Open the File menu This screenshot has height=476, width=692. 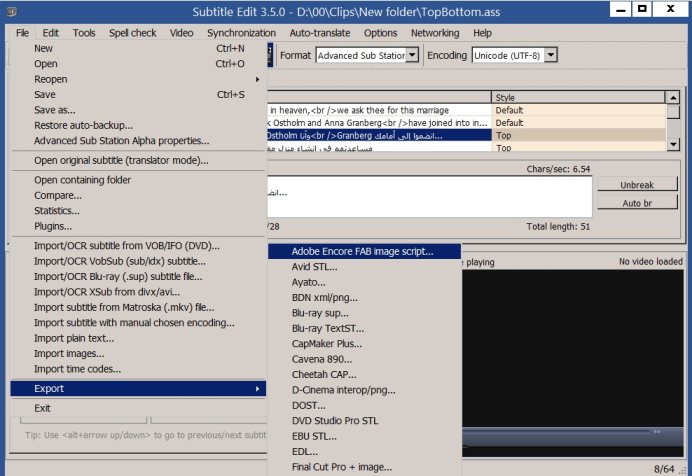pos(22,33)
